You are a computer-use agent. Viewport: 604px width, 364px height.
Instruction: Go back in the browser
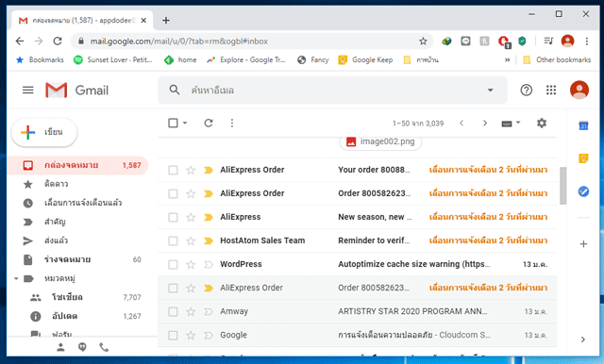click(20, 41)
